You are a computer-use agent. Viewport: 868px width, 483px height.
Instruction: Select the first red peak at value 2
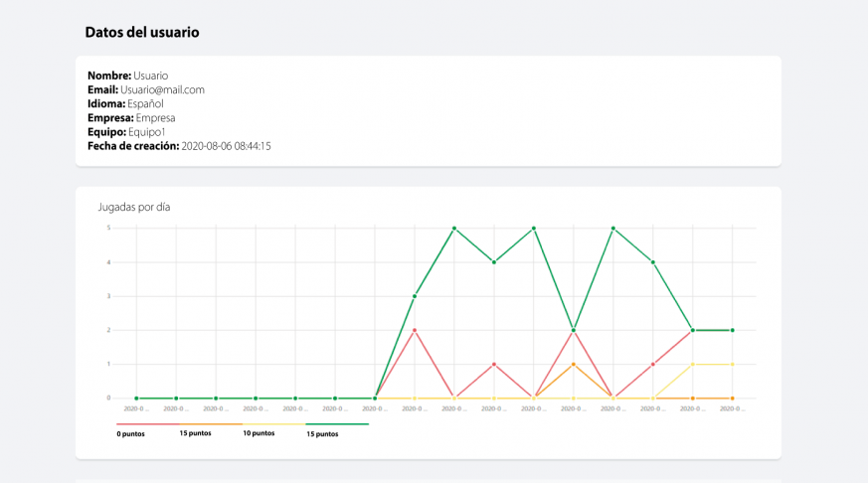point(415,330)
